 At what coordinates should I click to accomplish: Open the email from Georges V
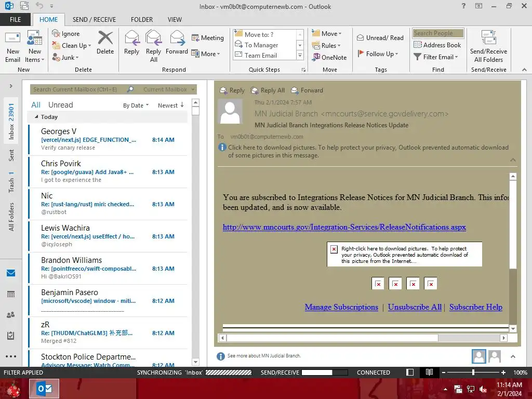pyautogui.click(x=108, y=139)
